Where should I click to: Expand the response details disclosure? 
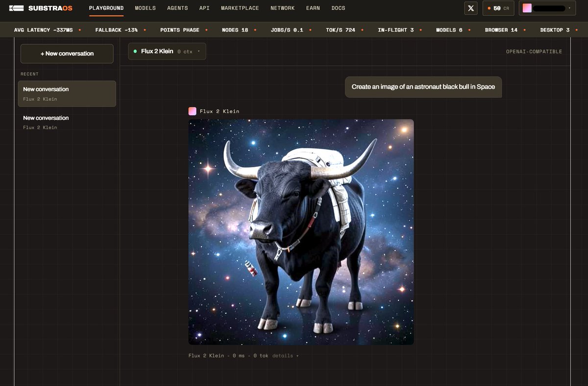click(286, 356)
